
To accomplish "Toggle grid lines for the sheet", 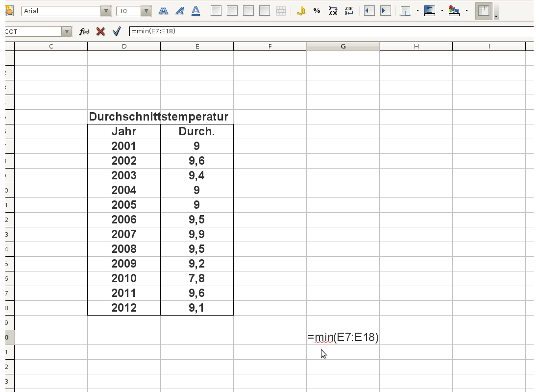I will (x=484, y=11).
